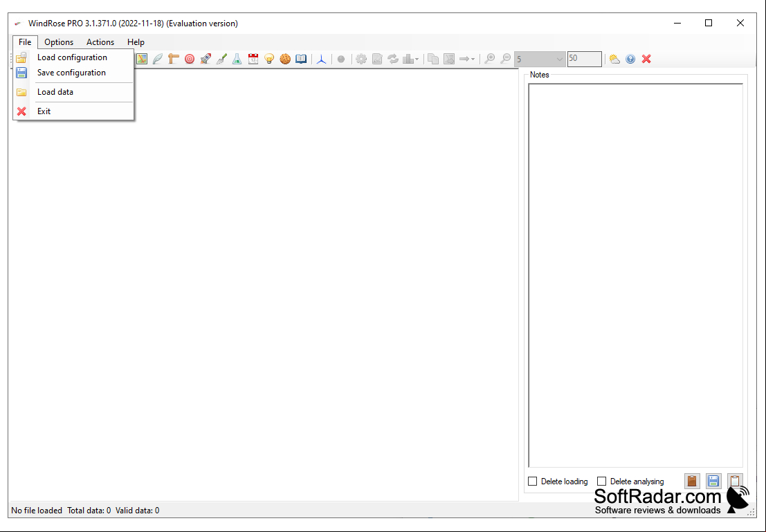
Task: Click inside the Notes text area
Action: coord(635,275)
